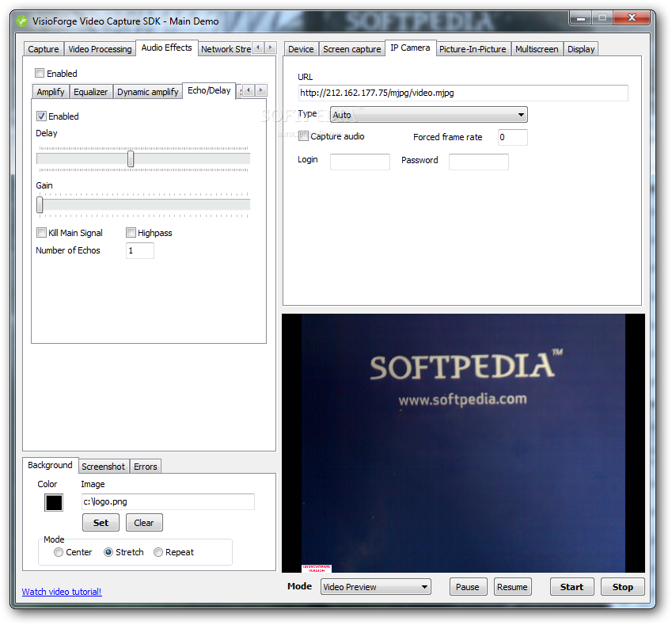This screenshot has height=625, width=672.
Task: Open the Picture-In-Picture tab
Action: (473, 49)
